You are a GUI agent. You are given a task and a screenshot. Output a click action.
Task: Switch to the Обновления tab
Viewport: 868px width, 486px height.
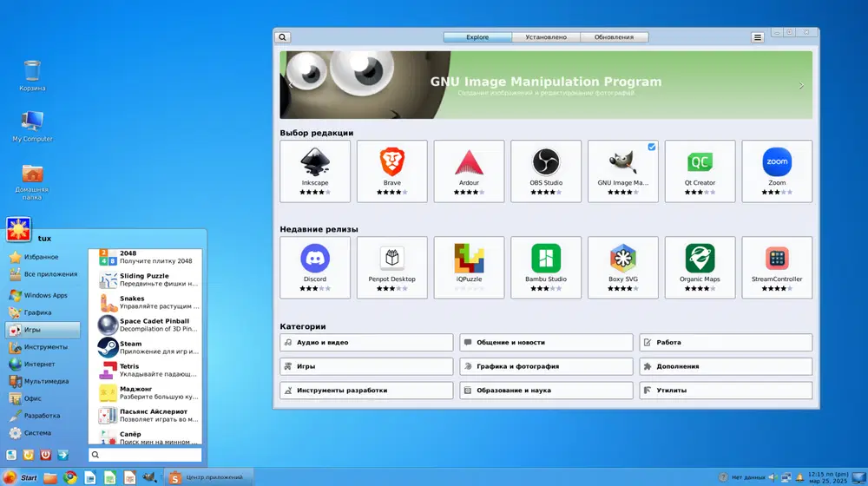614,37
